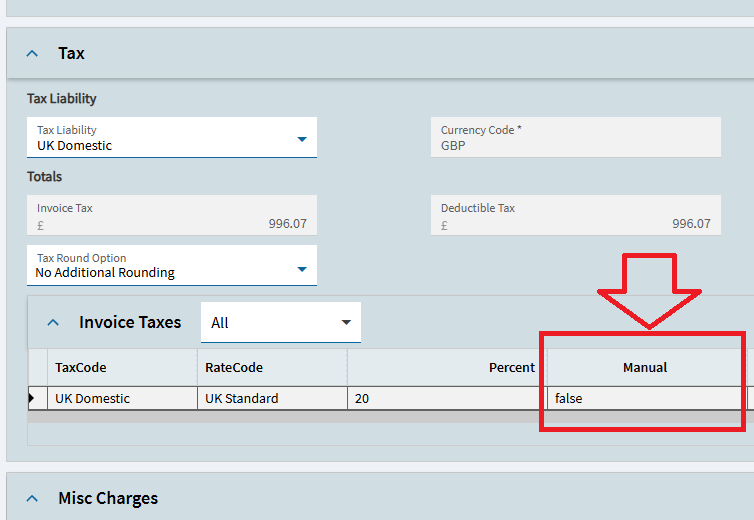The height and width of the screenshot is (520, 754).
Task: Collapse the Misc Charges section chevron
Action: coord(32,499)
